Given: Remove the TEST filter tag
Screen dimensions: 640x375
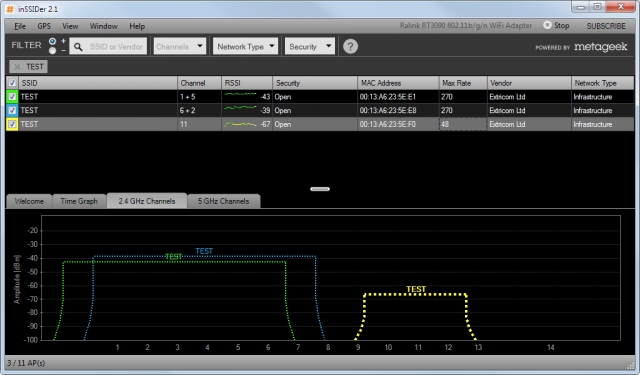Looking at the screenshot, I should 17,67.
